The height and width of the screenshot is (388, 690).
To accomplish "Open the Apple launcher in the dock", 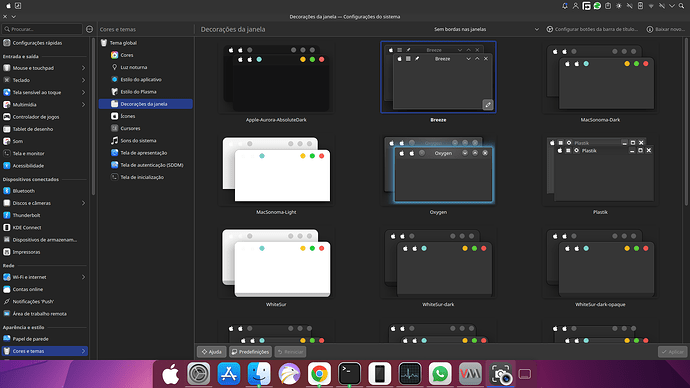I will coord(171,374).
